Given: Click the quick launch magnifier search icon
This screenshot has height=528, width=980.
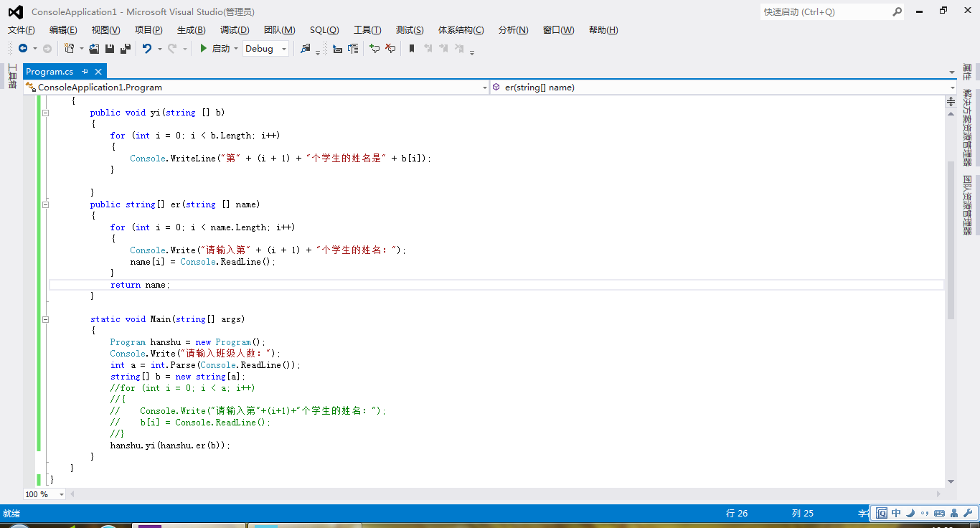Looking at the screenshot, I should [x=897, y=12].
